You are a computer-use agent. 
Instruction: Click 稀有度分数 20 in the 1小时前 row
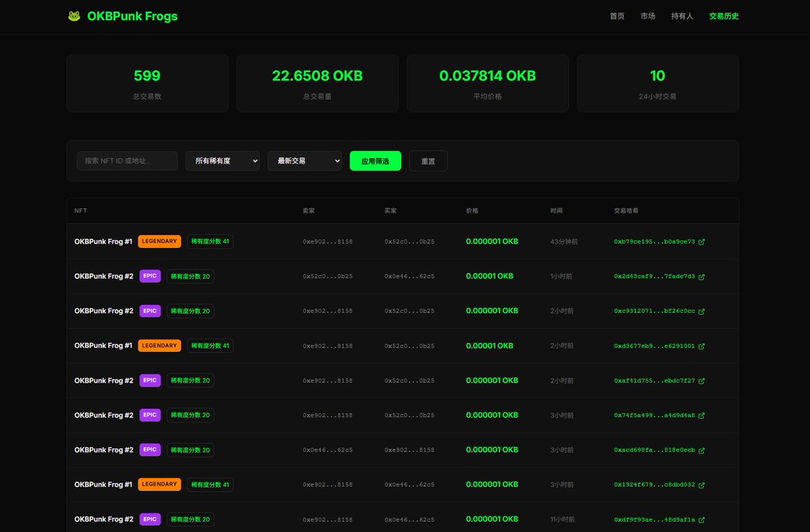[x=190, y=276]
